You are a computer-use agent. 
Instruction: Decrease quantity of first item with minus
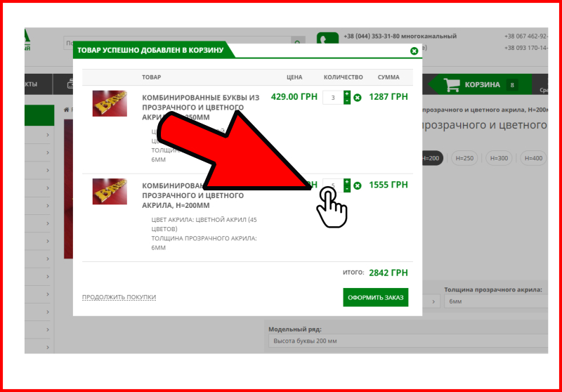[347, 101]
